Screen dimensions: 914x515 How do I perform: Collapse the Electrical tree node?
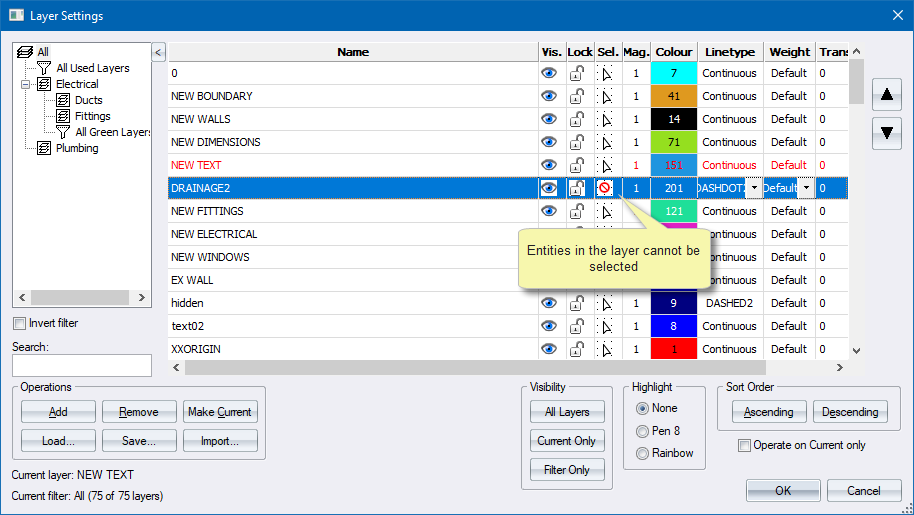[x=26, y=84]
